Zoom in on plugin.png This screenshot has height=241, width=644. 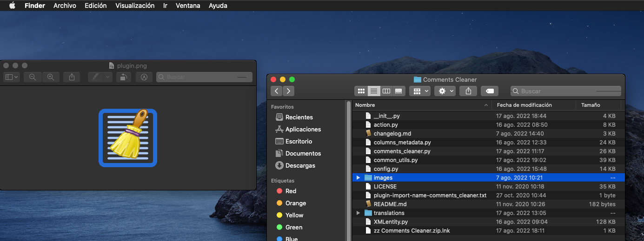click(x=50, y=77)
